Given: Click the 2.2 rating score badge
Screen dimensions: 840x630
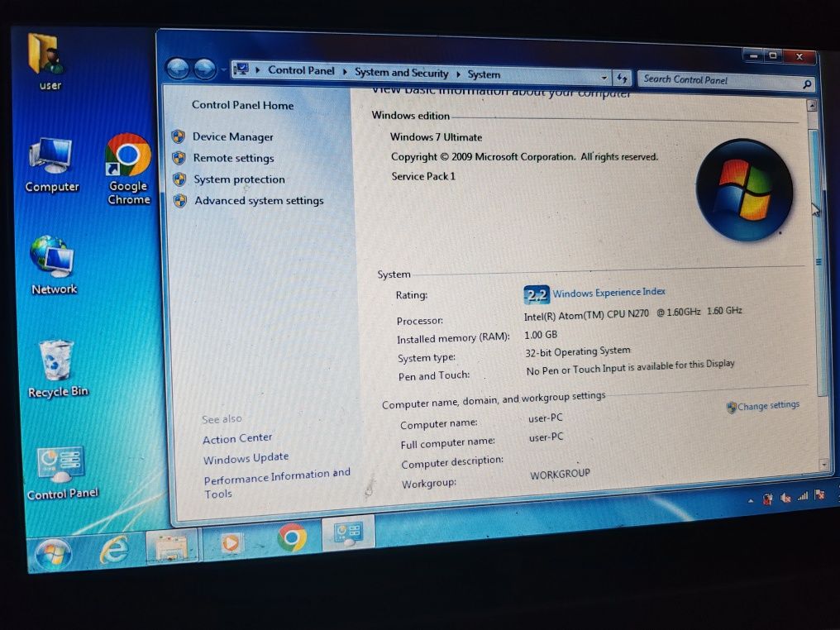Looking at the screenshot, I should (537, 294).
